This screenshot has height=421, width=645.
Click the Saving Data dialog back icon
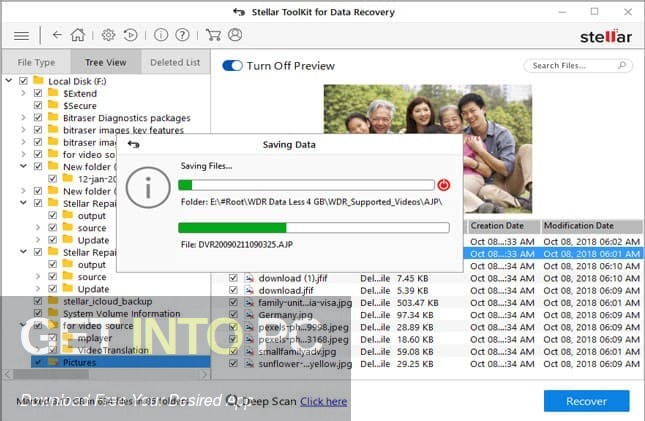(133, 144)
